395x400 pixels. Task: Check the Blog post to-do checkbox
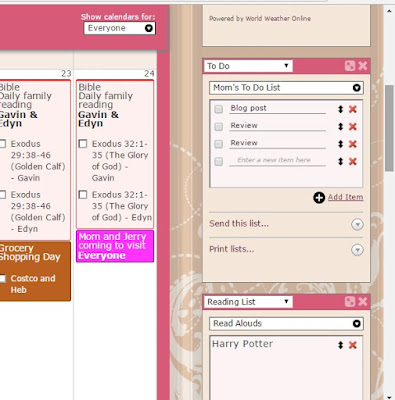(x=219, y=109)
